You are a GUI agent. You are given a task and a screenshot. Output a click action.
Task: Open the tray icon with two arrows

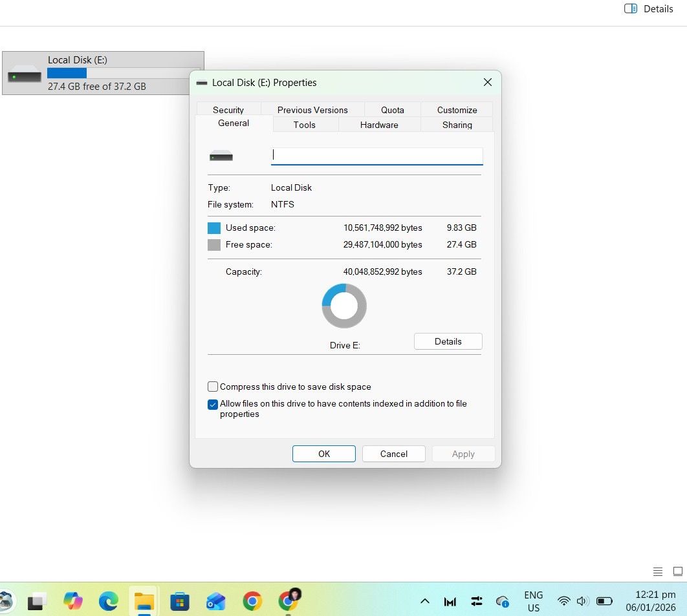(x=476, y=601)
